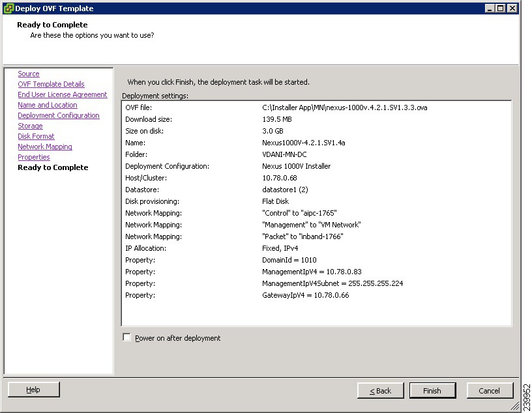Select the name Nexus1000V-4.2.1.SV1.4a
The height and width of the screenshot is (413, 532).
[x=303, y=143]
